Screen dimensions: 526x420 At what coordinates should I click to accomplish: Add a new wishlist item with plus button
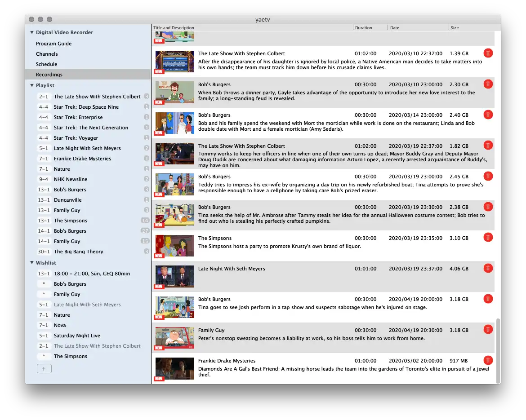click(44, 369)
